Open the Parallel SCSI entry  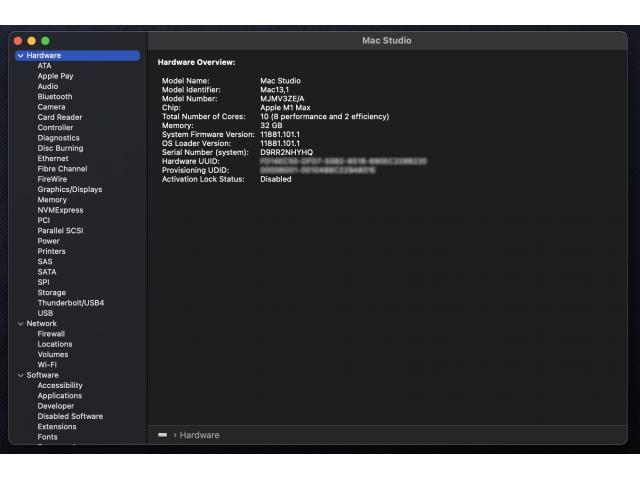pos(60,231)
